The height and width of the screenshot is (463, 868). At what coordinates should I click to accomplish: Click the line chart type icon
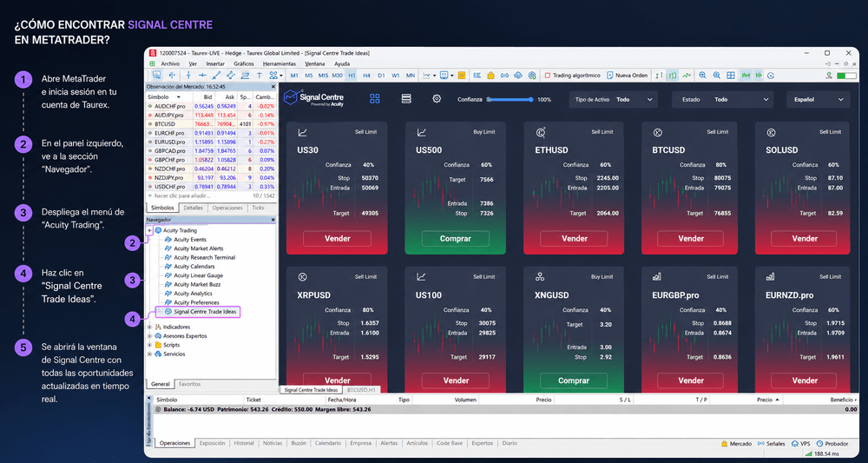point(687,76)
